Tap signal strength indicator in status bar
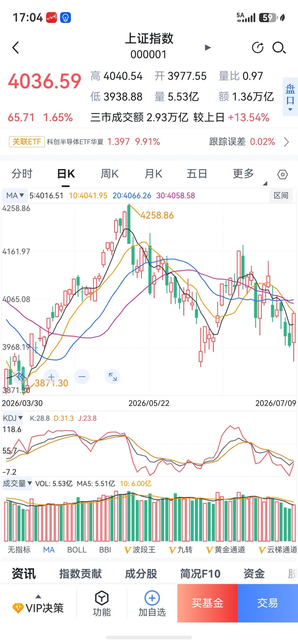This screenshot has height=644, width=298. tap(246, 18)
